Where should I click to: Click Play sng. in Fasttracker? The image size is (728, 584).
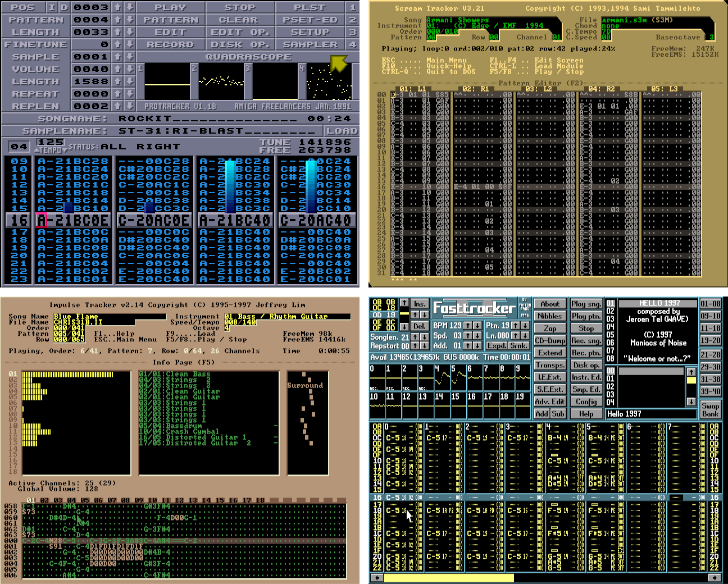click(586, 304)
